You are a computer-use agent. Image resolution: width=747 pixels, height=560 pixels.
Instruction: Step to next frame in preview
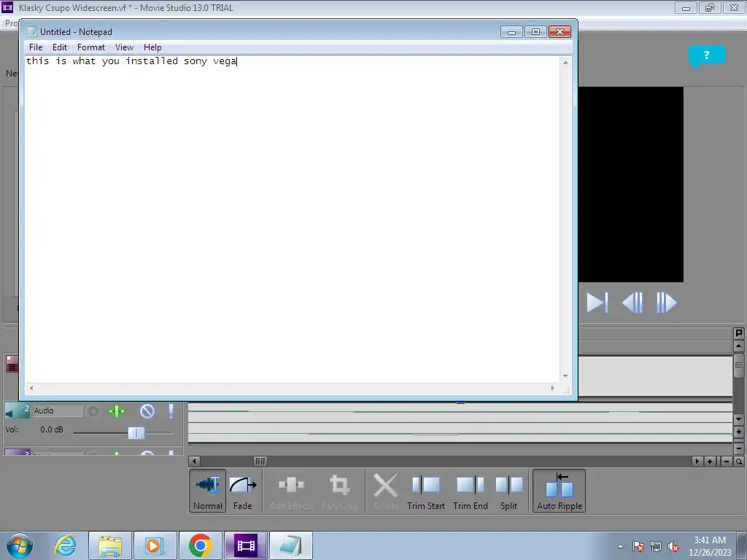pos(667,303)
